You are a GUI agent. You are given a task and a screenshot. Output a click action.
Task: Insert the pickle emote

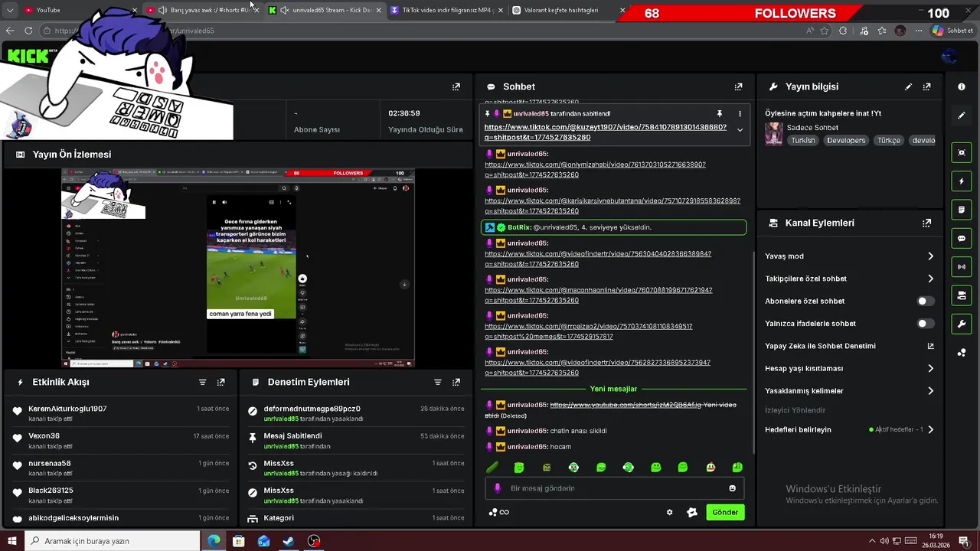(x=492, y=467)
